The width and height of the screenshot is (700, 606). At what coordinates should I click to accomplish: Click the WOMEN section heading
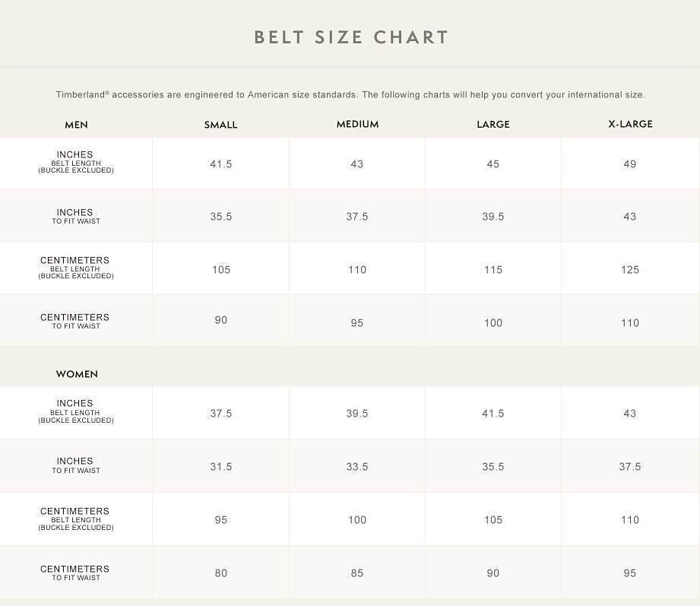[77, 374]
